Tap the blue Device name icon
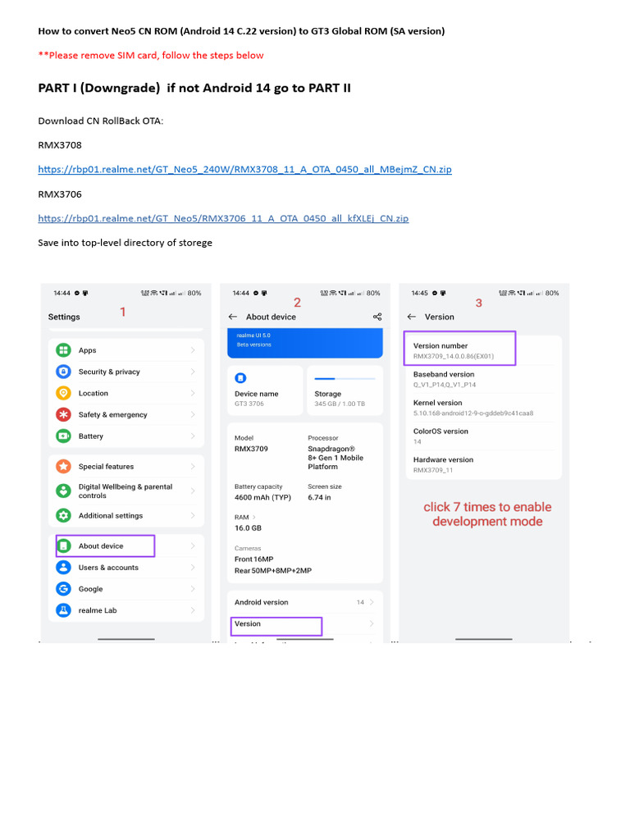 coord(240,378)
